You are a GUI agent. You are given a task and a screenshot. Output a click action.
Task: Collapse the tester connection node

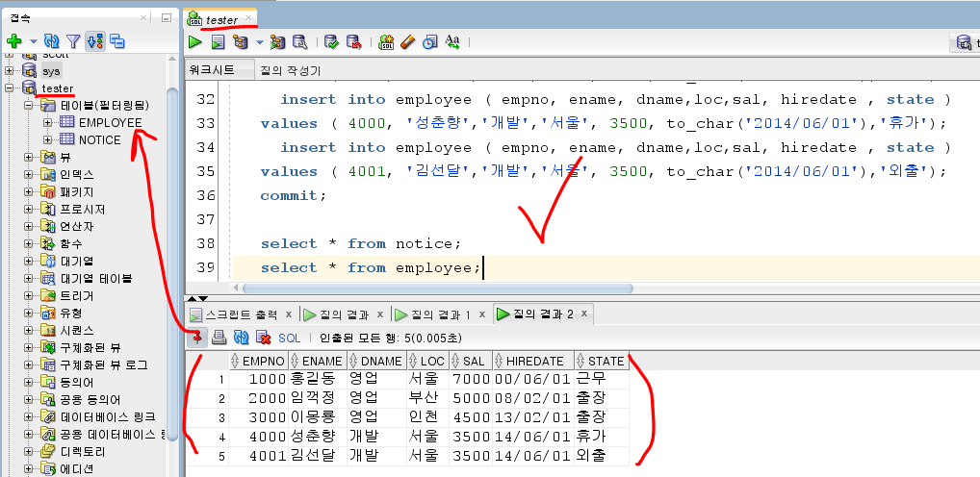pos(10,88)
